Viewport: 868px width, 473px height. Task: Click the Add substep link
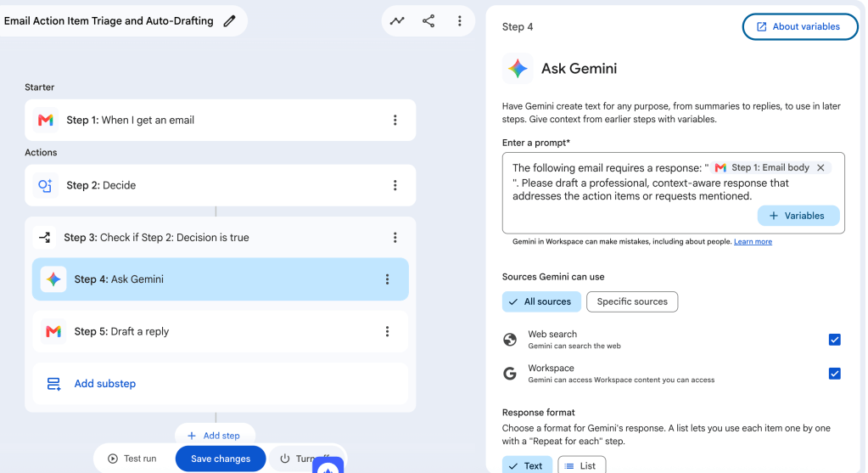coord(105,384)
